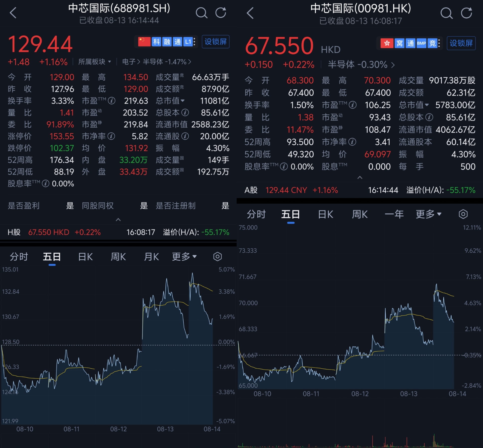
Task: Switch the A-share chart to 日K
Action: 85,256
